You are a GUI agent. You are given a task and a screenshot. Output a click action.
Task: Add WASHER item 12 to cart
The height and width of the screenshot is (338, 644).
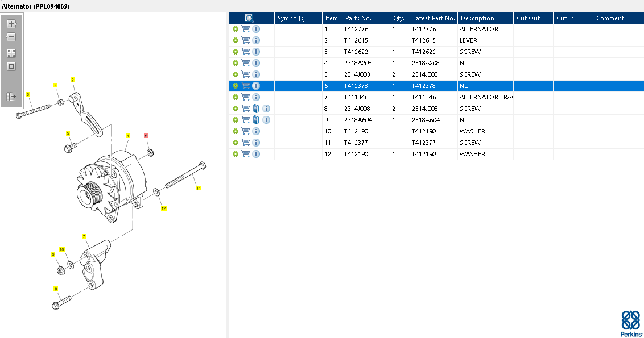click(246, 155)
